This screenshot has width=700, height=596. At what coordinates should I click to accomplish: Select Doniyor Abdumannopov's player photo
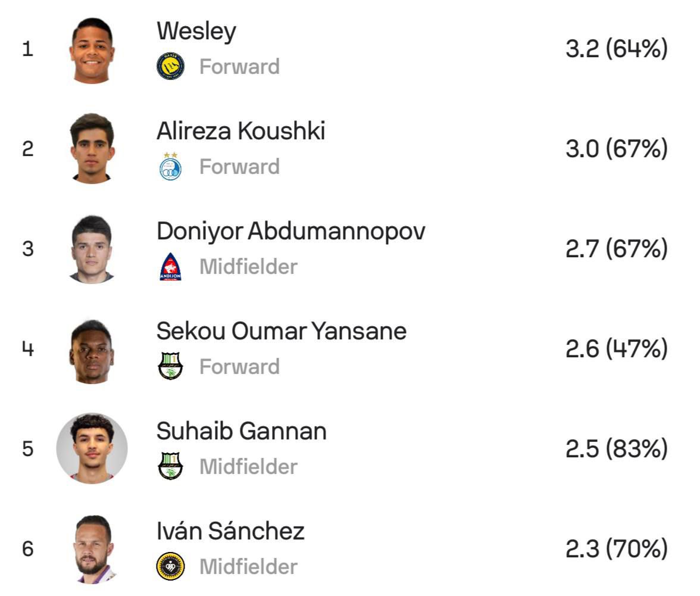pos(92,249)
